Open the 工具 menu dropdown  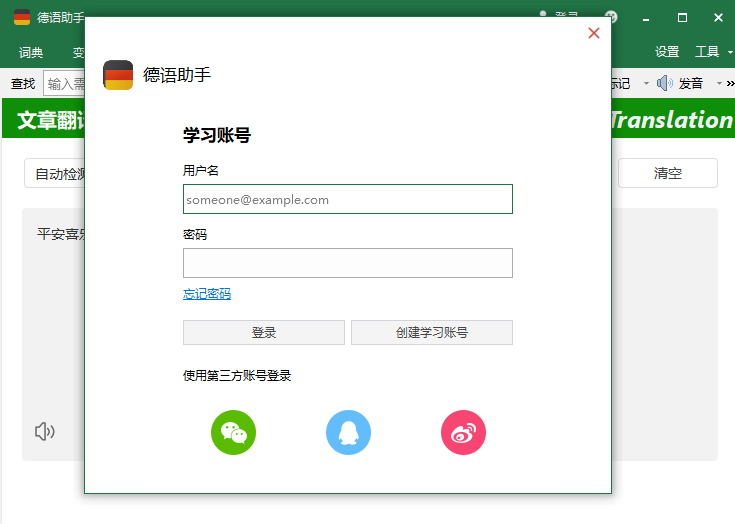point(730,52)
